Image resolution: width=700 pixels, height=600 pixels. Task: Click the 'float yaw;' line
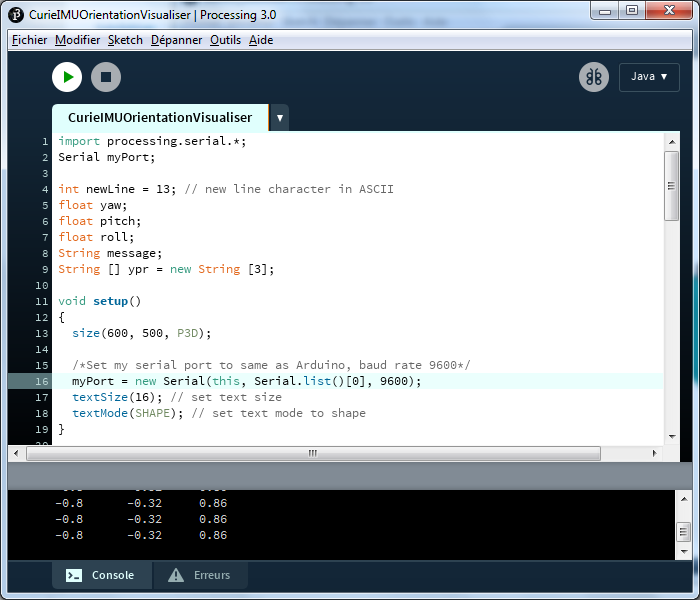(93, 205)
